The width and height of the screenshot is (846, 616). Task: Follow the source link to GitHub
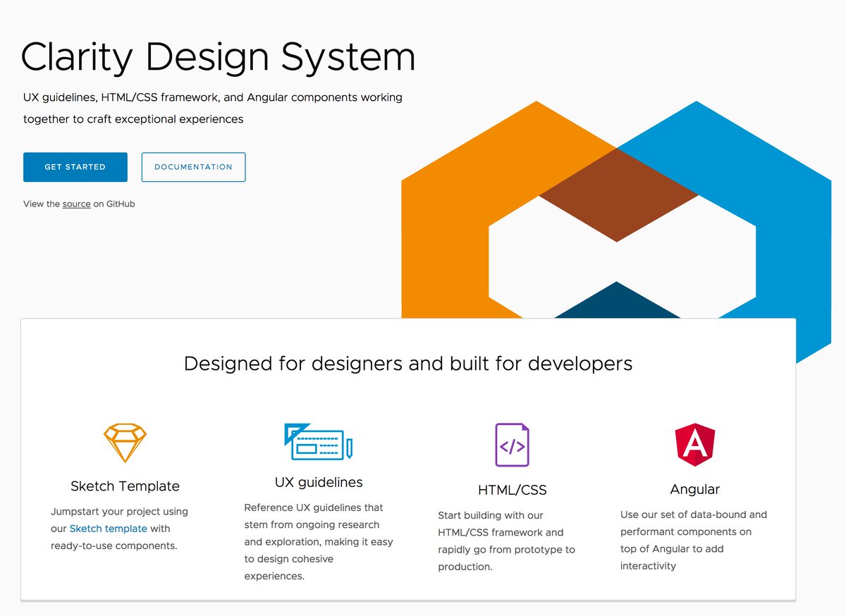pyautogui.click(x=76, y=204)
